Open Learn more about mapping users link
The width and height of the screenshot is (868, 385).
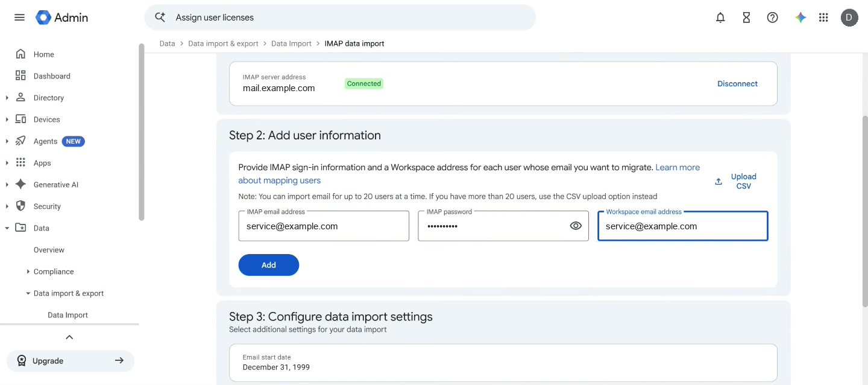coord(469,174)
